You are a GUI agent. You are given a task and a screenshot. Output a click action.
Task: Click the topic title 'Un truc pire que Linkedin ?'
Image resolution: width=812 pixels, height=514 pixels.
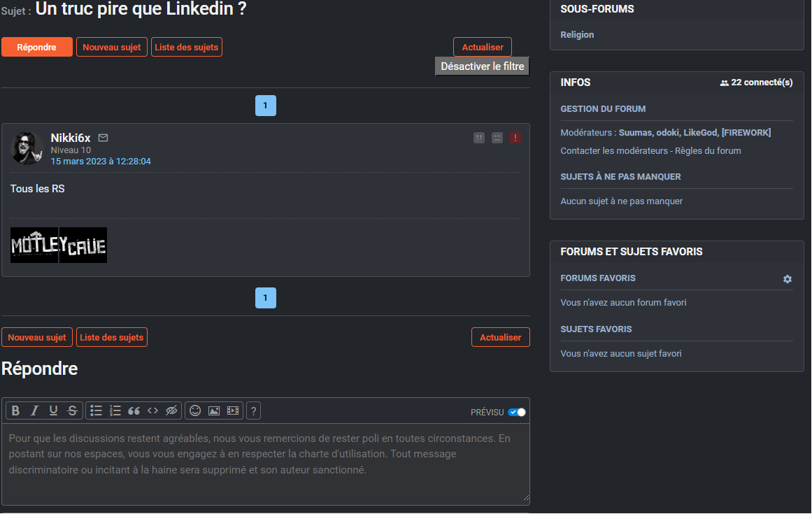(141, 9)
